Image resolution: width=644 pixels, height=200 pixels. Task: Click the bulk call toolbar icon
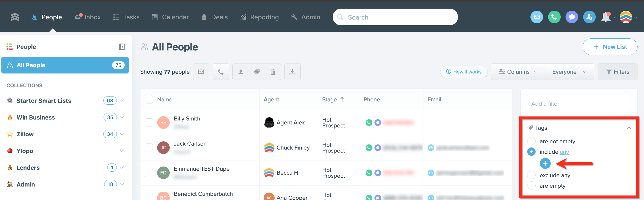[x=221, y=72]
